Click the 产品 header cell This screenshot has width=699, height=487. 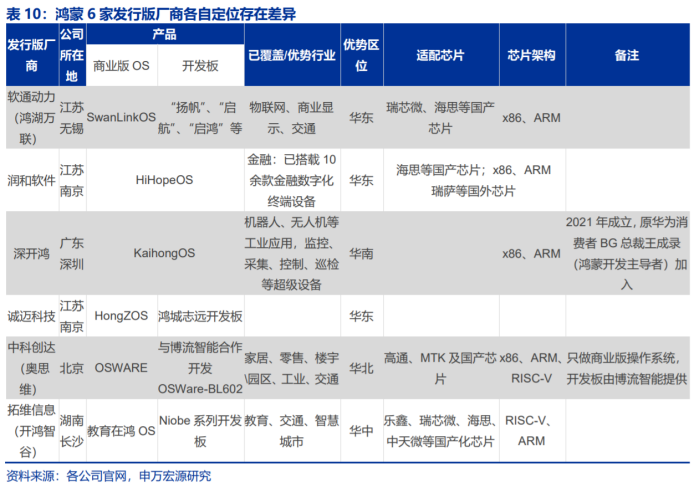coord(165,34)
